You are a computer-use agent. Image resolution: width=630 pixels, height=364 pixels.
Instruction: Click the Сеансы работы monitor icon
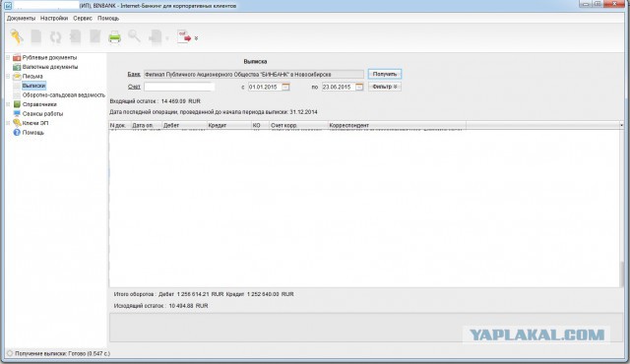coord(17,113)
